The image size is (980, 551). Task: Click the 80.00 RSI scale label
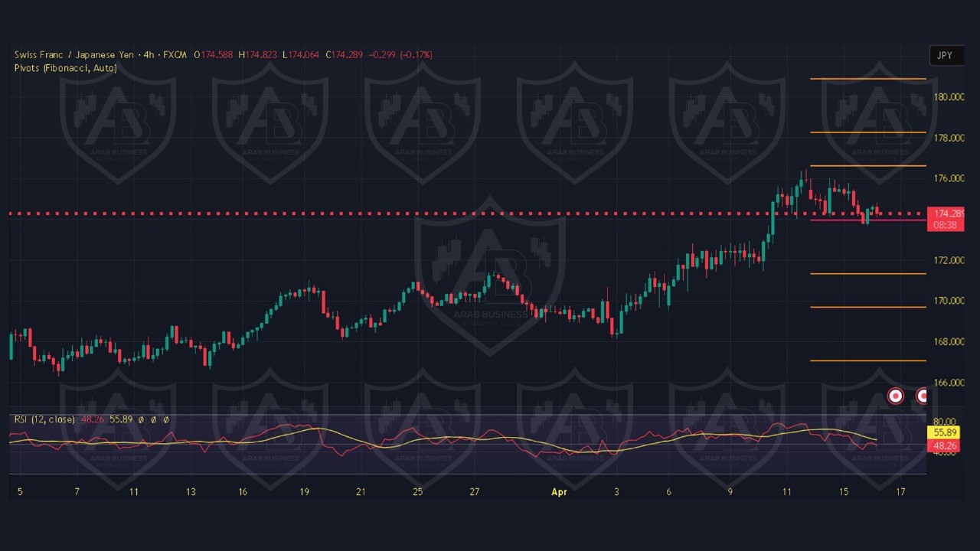tap(945, 422)
